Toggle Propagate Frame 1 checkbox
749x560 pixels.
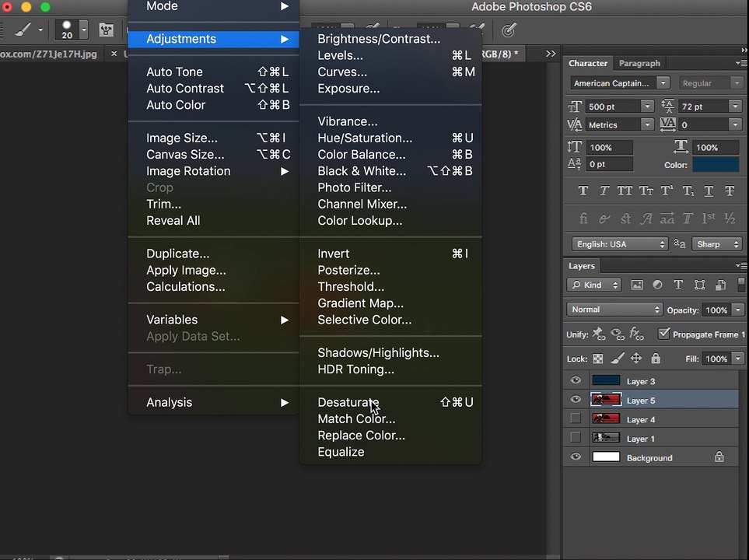pos(664,334)
